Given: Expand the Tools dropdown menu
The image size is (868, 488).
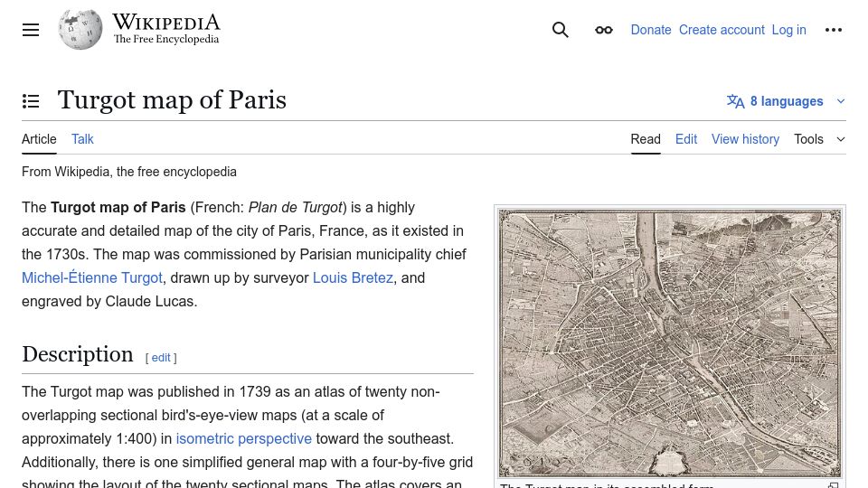Looking at the screenshot, I should click(819, 139).
